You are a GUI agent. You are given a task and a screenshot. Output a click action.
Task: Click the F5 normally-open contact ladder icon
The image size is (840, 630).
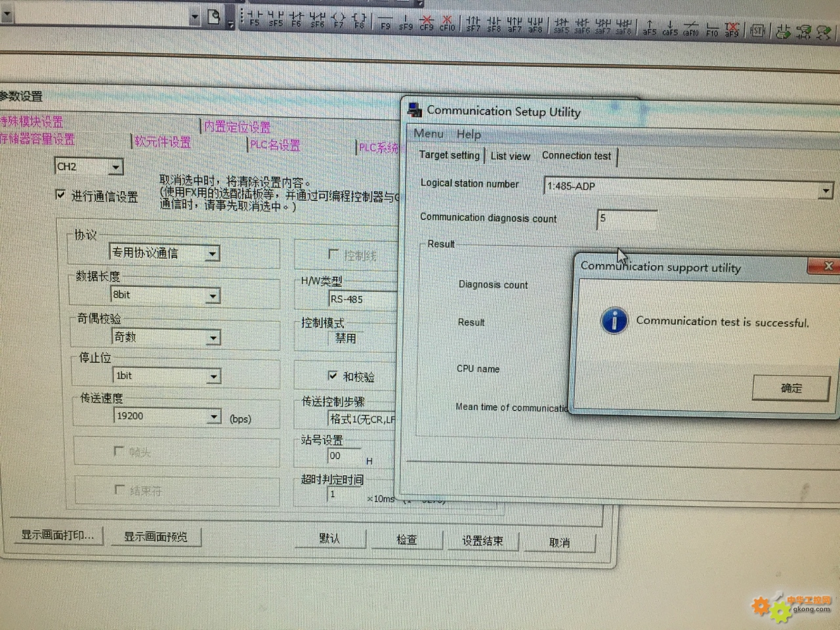[255, 18]
